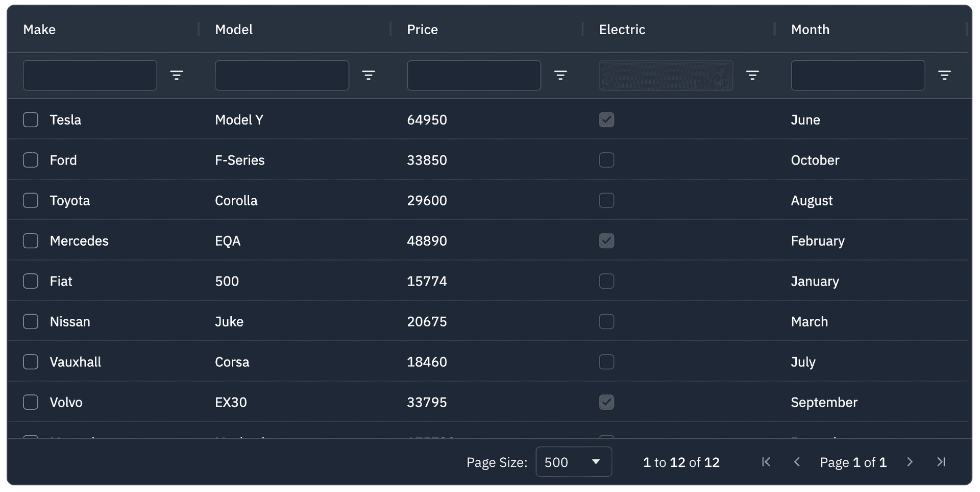The width and height of the screenshot is (980, 492).
Task: Toggle the Electric checkbox for Ford F-Series
Action: [x=606, y=160]
